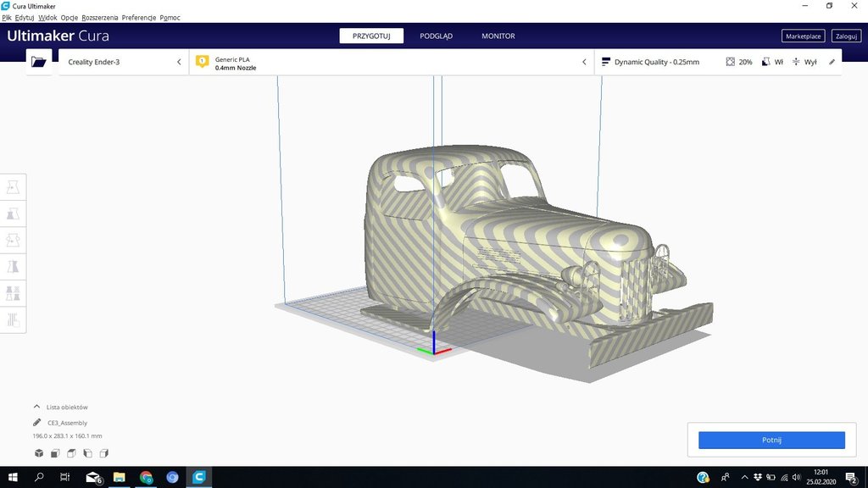Collapse the Lista obiektów panel
Image resolution: width=868 pixels, height=488 pixels.
tap(37, 407)
